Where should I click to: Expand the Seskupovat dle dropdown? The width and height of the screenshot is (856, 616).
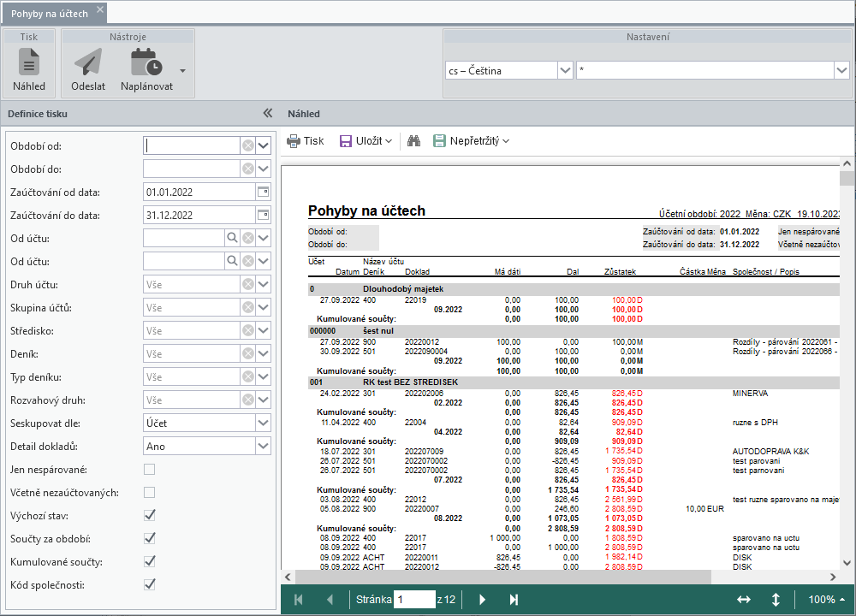264,423
